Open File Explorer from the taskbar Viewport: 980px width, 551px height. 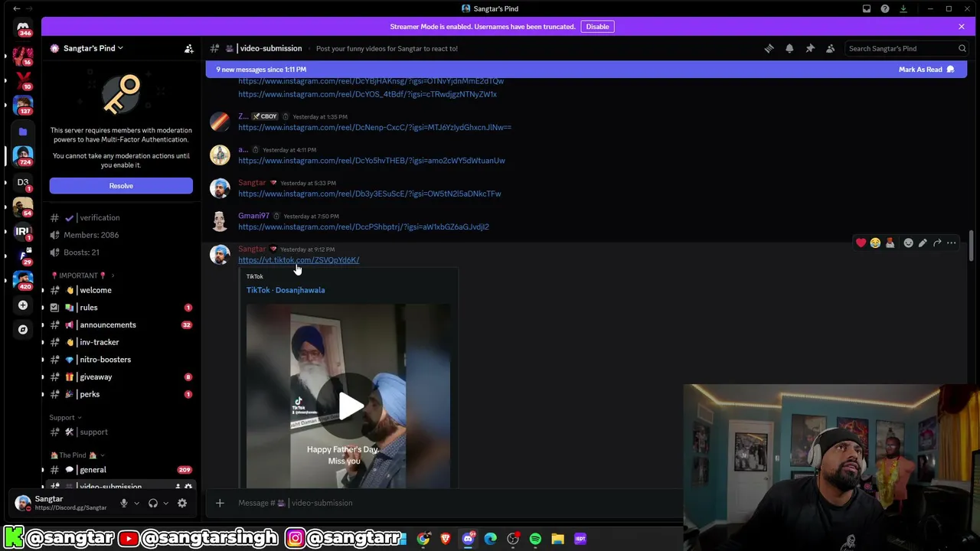[x=557, y=539]
